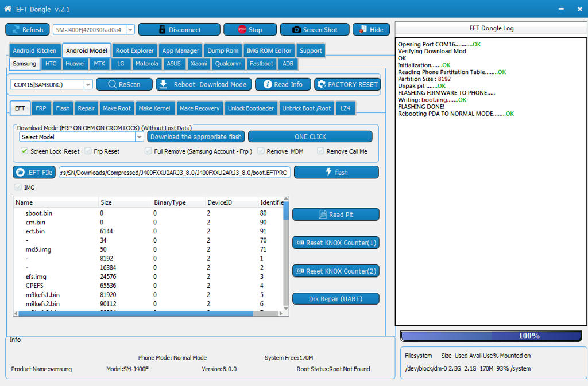Toggle the IMG checkbox
This screenshot has width=588, height=386.
pyautogui.click(x=17, y=188)
